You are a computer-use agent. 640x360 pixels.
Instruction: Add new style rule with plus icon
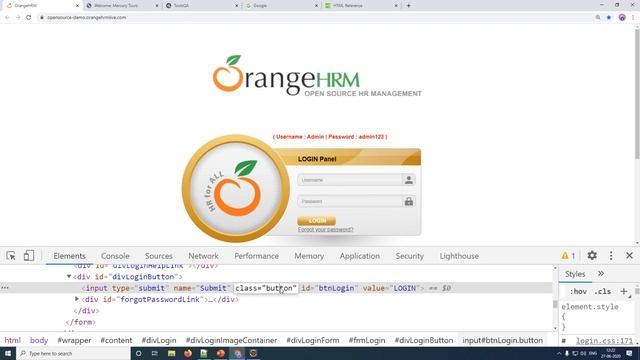[x=624, y=291]
